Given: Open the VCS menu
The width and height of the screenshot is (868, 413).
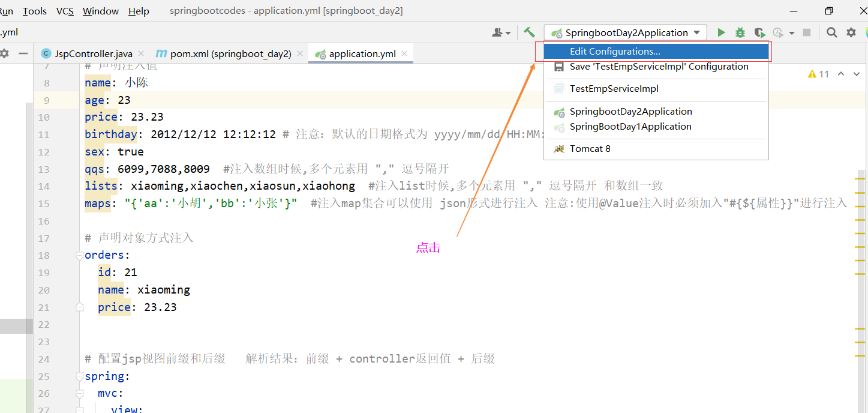Looking at the screenshot, I should tap(65, 11).
